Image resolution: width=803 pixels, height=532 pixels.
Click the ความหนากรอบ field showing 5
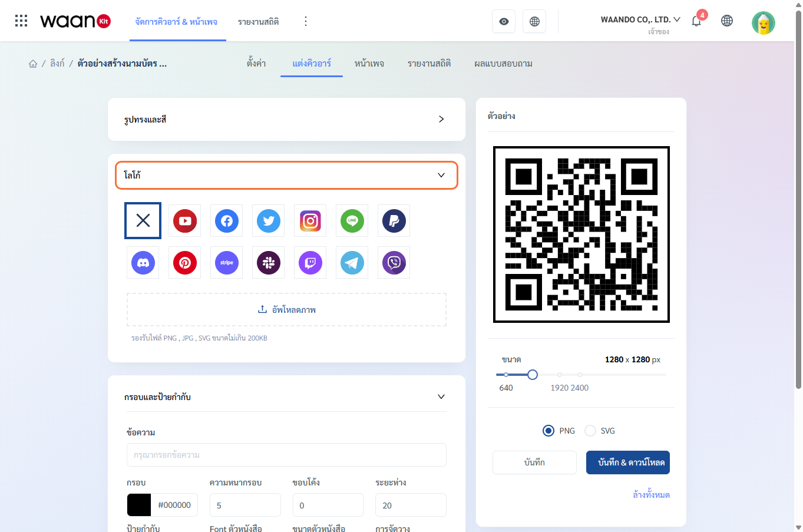(245, 505)
